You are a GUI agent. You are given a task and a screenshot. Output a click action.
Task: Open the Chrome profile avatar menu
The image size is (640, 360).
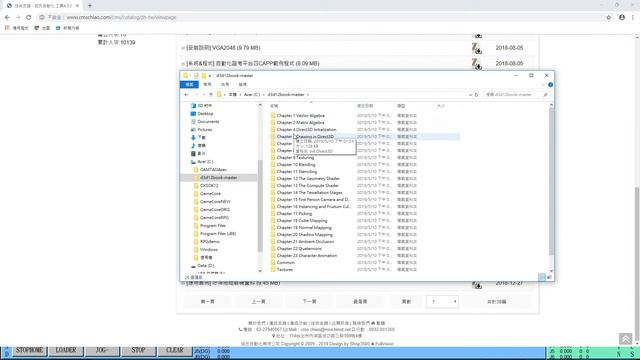coord(622,18)
